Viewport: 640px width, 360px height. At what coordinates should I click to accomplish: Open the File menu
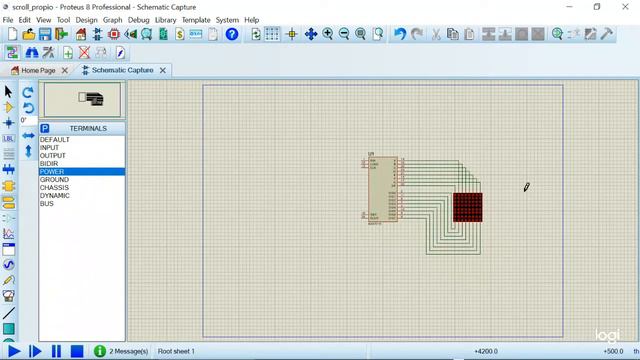8,20
